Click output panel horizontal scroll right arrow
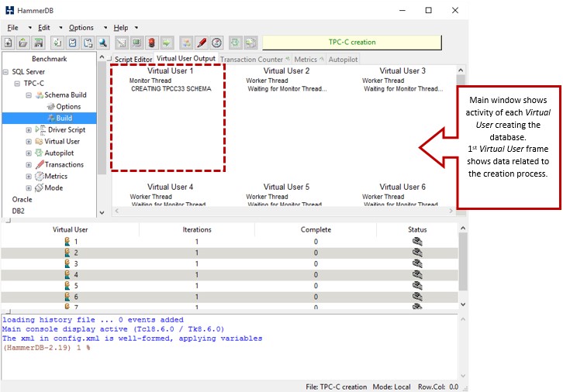The image size is (563, 392). [451, 211]
